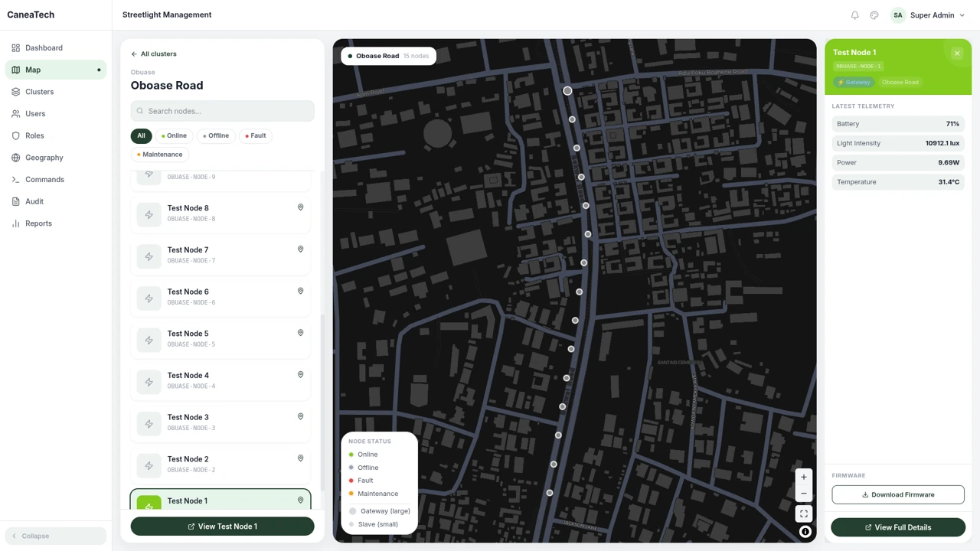Viewport: 980px width, 551px height.
Task: Go back to All clusters
Action: coord(154,54)
